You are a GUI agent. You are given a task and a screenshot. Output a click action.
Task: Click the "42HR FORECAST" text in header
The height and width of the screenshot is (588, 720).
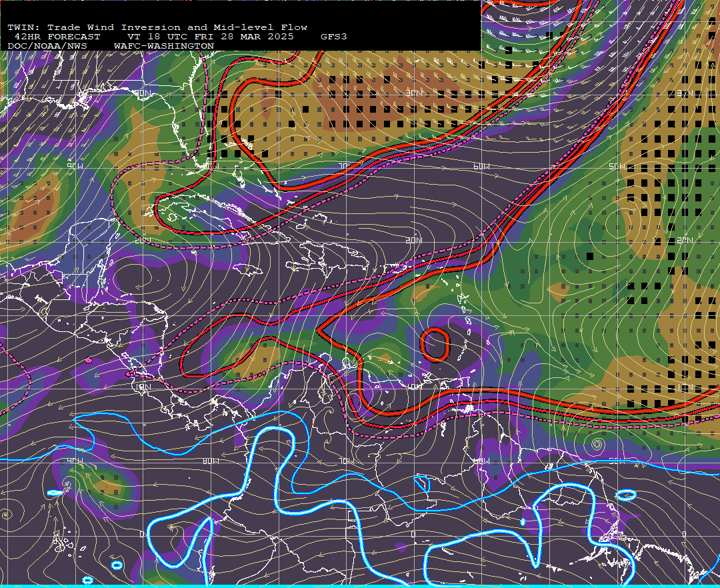[57, 37]
